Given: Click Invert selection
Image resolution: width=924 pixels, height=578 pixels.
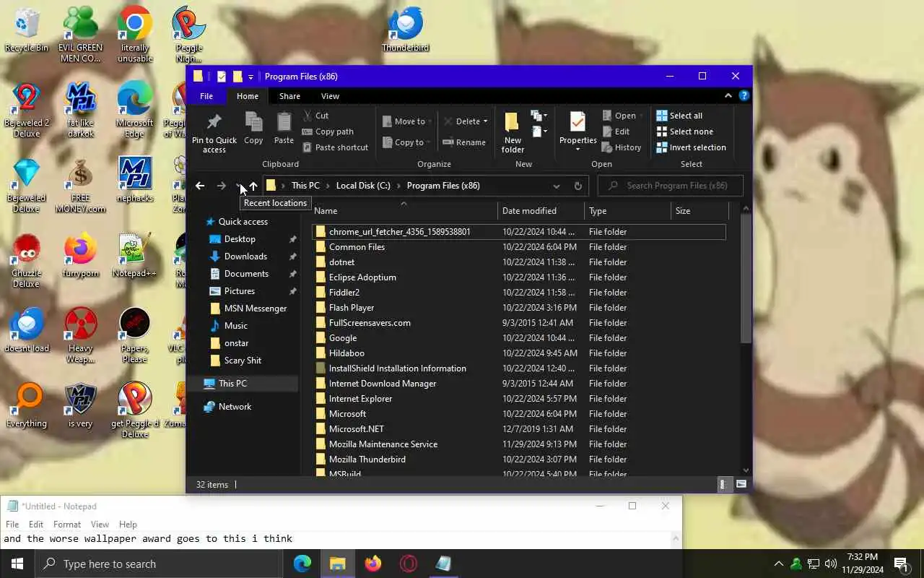Looking at the screenshot, I should click(691, 147).
